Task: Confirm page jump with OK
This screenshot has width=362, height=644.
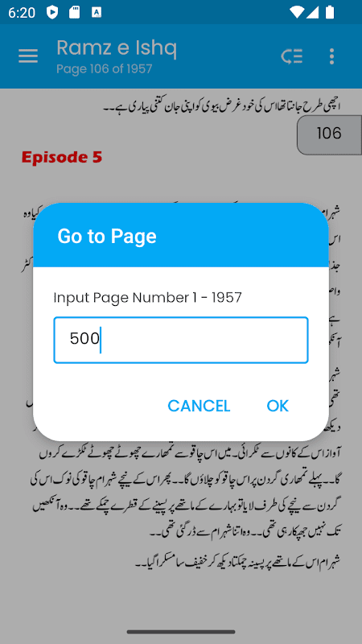Action: [278, 406]
